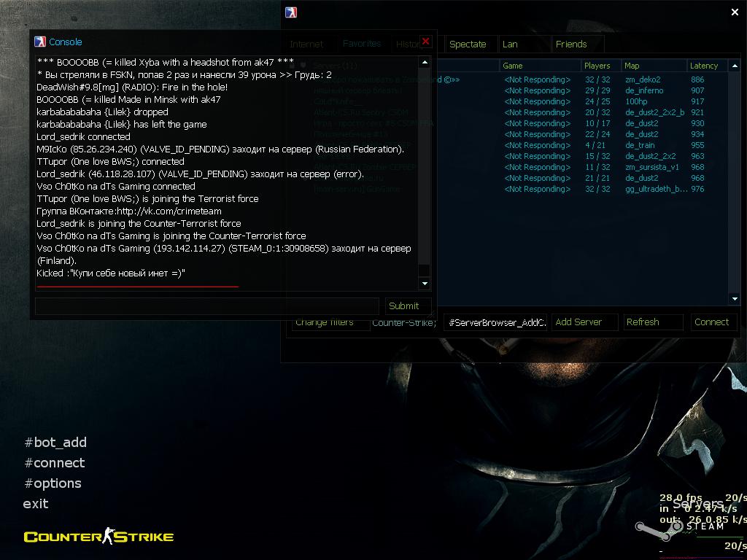The height and width of the screenshot is (560, 747).
Task: Click the server browser window icon
Action: click(x=291, y=12)
